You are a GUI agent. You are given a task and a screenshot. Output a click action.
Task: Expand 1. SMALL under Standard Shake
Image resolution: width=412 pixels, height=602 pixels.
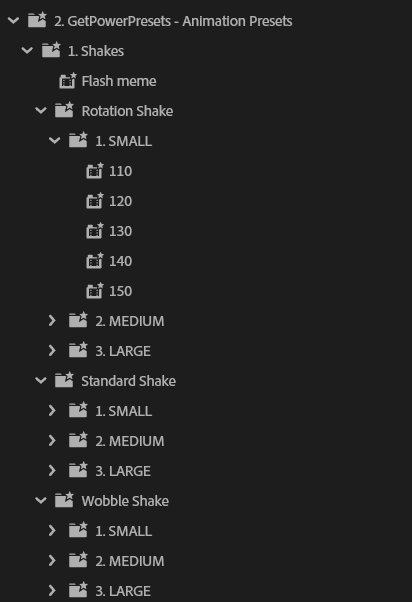(x=52, y=410)
